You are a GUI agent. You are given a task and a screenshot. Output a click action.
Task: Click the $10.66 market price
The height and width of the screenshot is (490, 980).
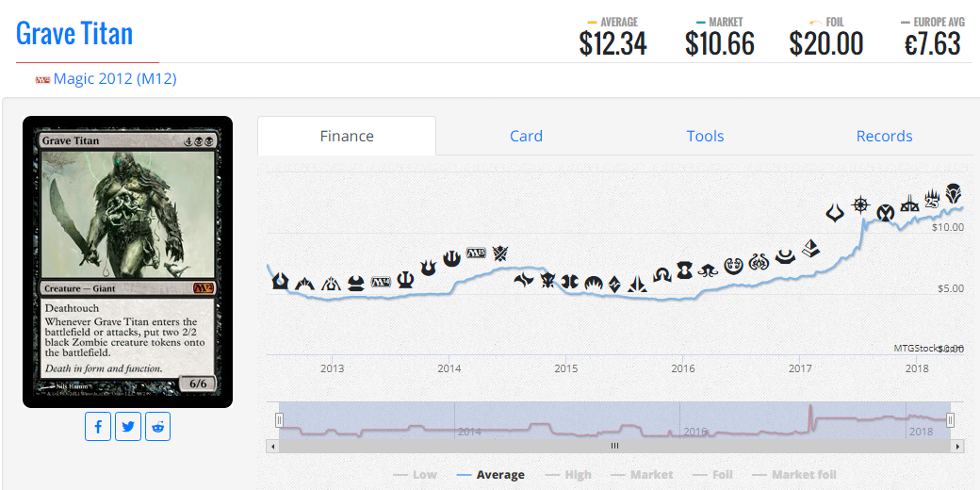tap(719, 43)
